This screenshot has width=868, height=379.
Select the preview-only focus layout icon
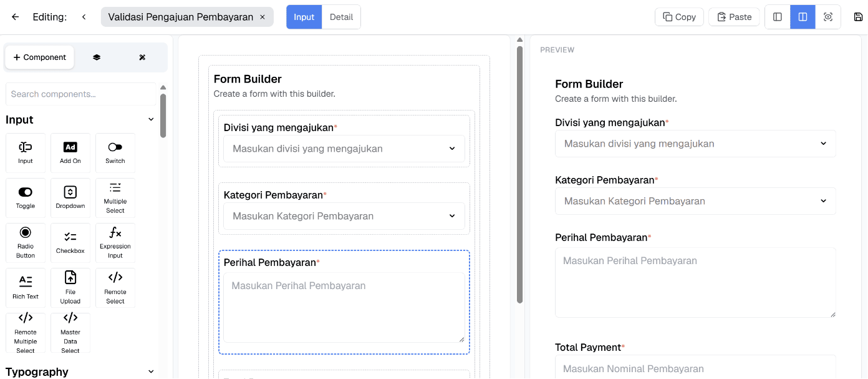pos(828,17)
